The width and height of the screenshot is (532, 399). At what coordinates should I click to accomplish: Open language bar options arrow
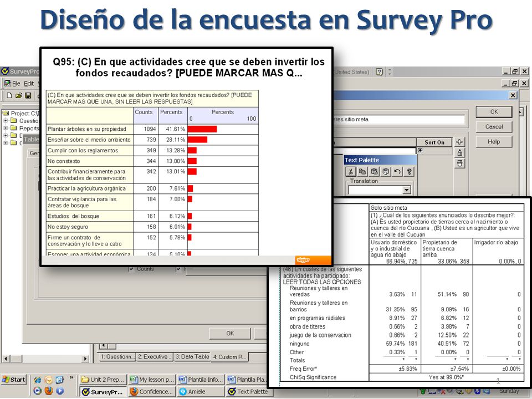[390, 72]
